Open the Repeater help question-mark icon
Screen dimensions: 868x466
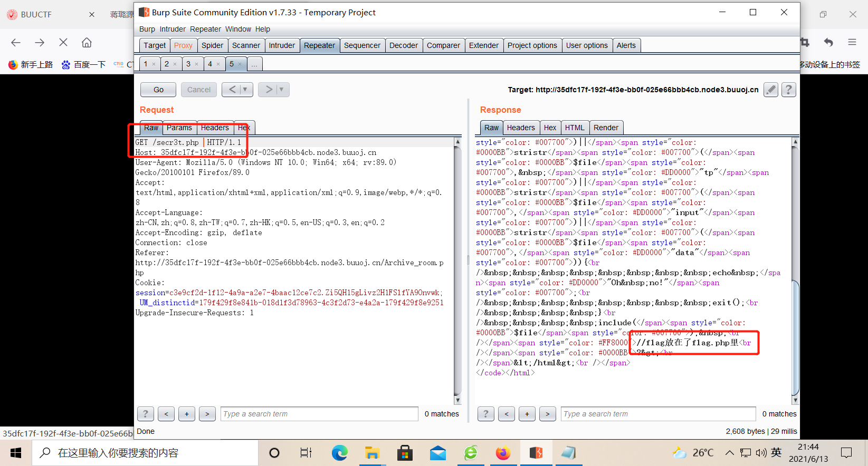788,90
